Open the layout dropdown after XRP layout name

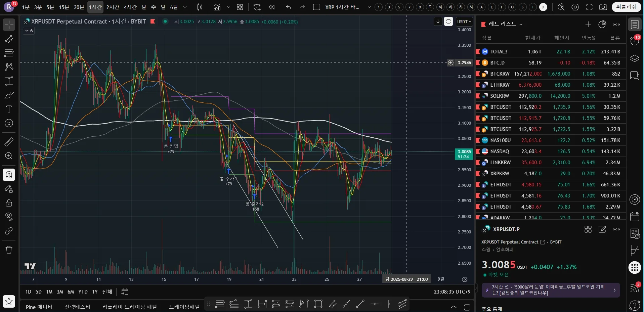click(369, 7)
